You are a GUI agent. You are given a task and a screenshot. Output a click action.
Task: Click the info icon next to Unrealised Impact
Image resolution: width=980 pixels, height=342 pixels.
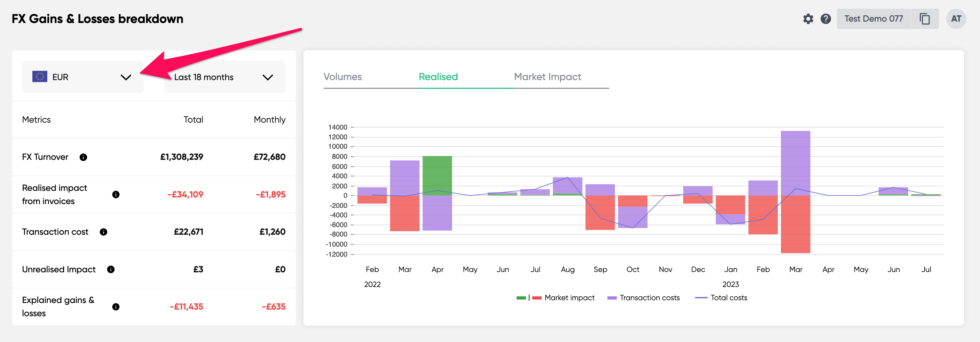(x=111, y=269)
